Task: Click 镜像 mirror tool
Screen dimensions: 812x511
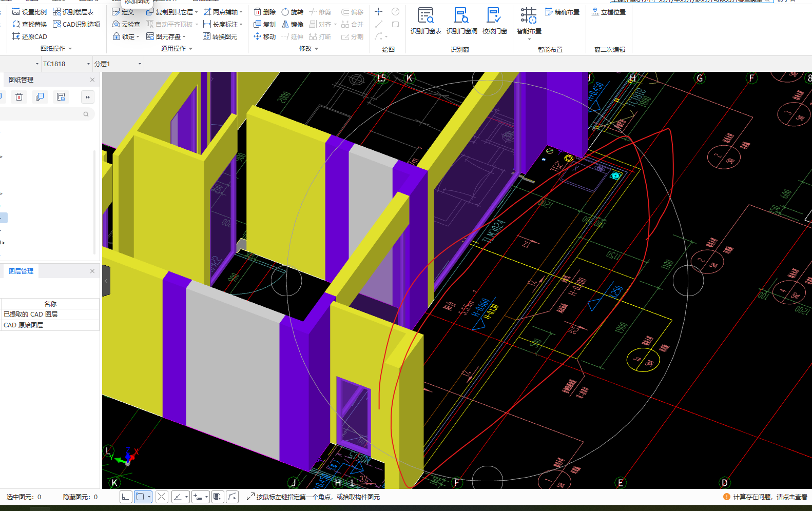Action: point(293,24)
